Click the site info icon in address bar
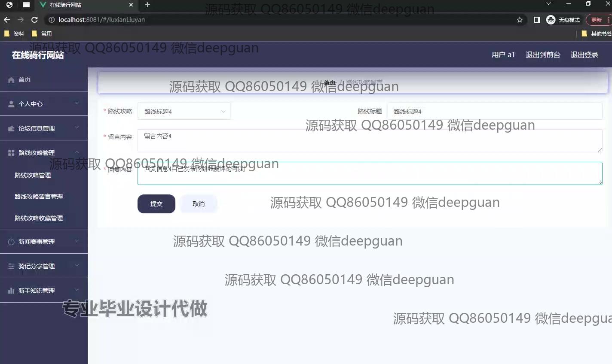Image resolution: width=612 pixels, height=364 pixels. [x=52, y=20]
